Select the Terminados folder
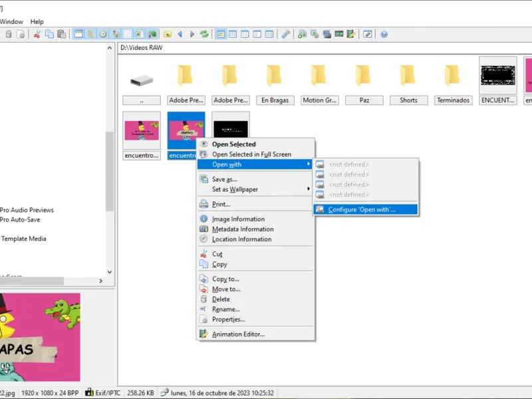This screenshot has width=532, height=399. click(454, 81)
